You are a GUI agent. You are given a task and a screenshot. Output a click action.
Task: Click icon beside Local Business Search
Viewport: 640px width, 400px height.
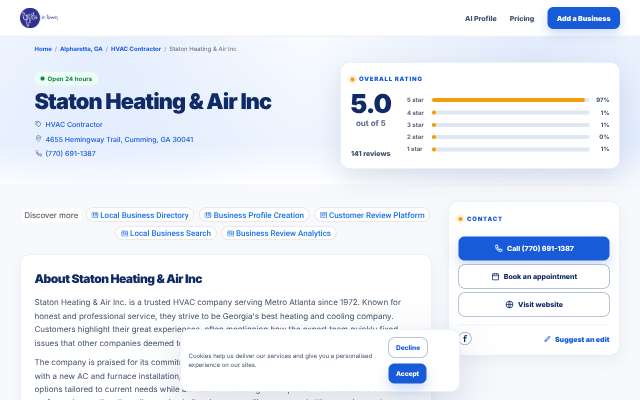124,233
